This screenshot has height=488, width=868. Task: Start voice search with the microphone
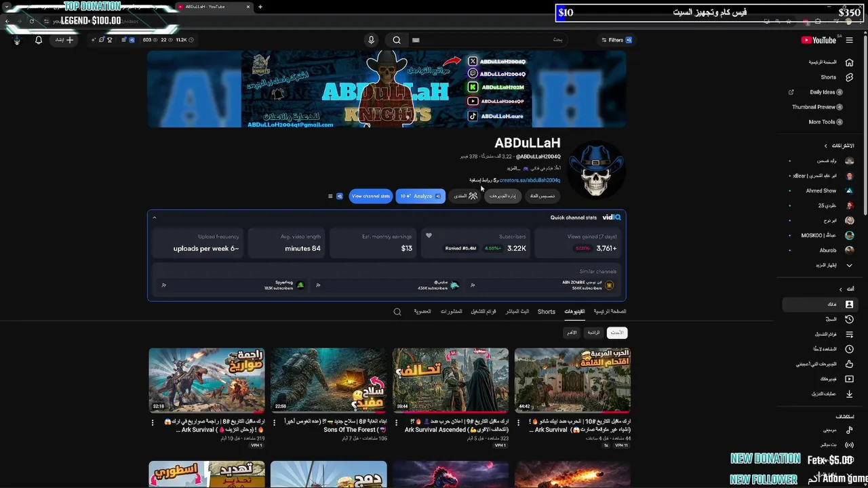click(371, 40)
